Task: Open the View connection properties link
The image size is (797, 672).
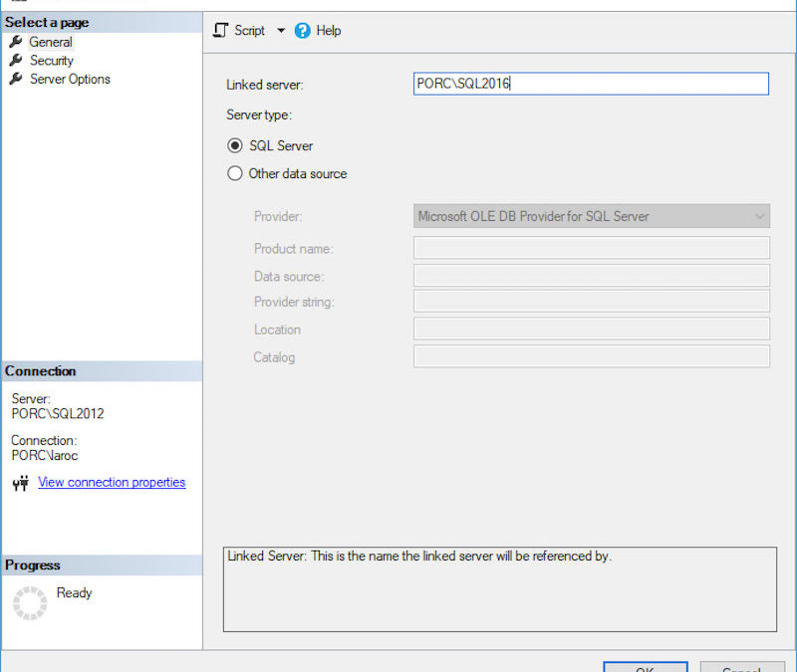Action: tap(112, 482)
